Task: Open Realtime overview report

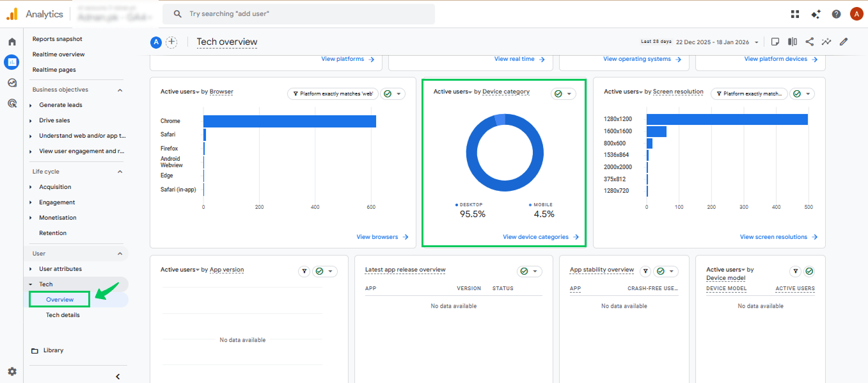Action: 58,54
